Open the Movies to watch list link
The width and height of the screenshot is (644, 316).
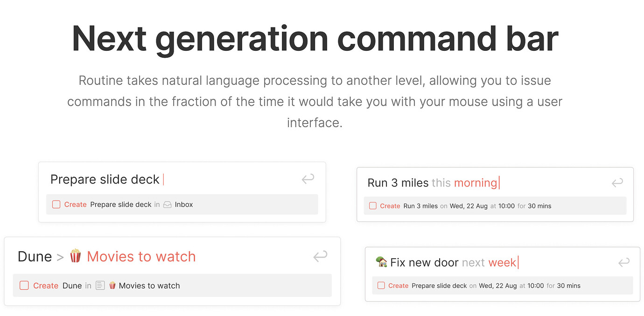pyautogui.click(x=140, y=256)
